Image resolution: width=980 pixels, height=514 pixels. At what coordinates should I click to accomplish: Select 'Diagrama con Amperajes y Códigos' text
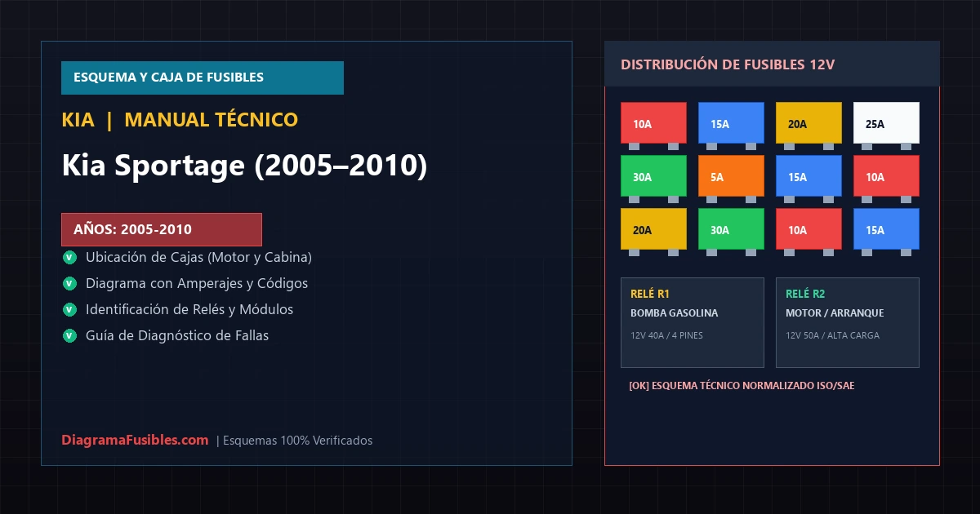(197, 284)
